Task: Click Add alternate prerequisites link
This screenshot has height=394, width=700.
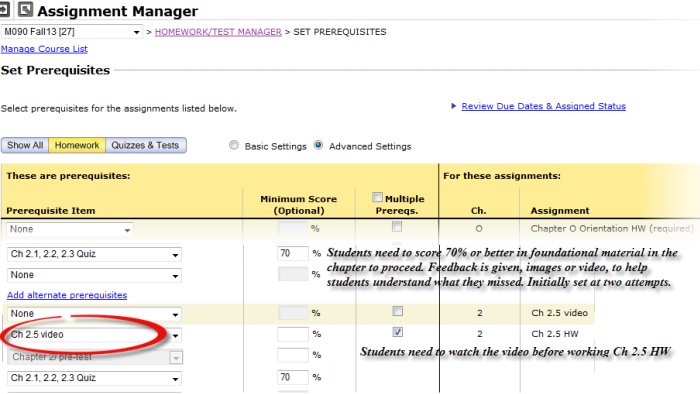Action: (67, 295)
